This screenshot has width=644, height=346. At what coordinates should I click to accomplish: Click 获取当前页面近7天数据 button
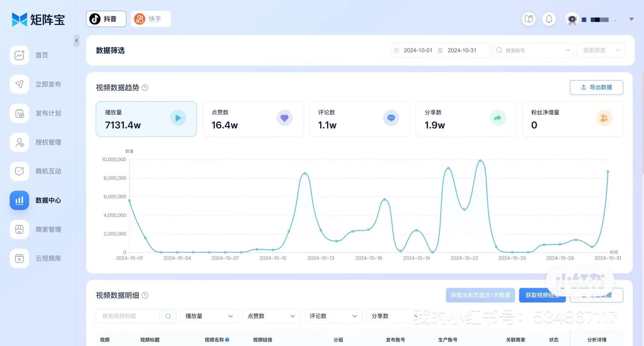(480, 295)
